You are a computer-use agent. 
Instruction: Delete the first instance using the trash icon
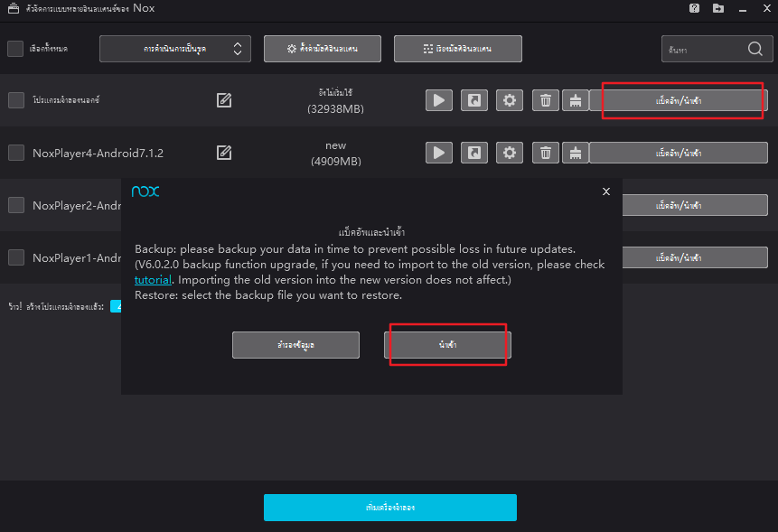(545, 100)
